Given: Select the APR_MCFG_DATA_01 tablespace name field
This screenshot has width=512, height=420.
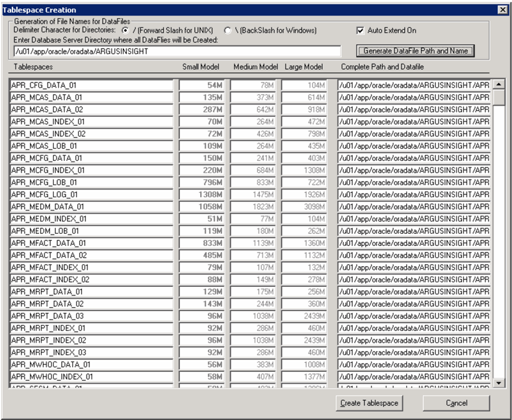Looking at the screenshot, I should 92,158.
